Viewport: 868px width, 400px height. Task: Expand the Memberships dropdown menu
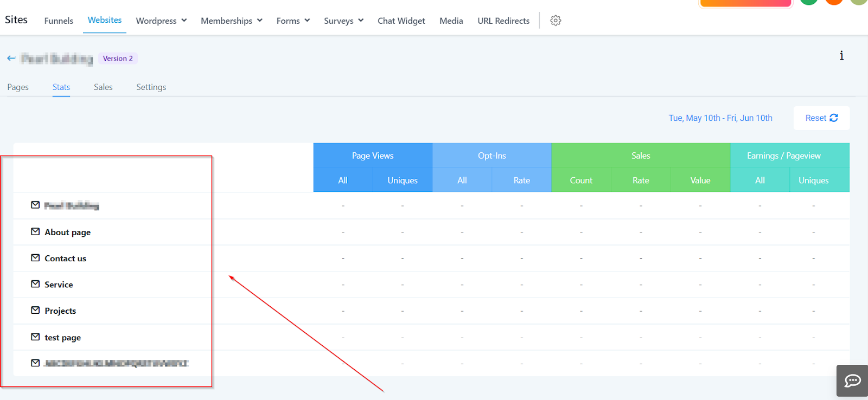pyautogui.click(x=232, y=21)
